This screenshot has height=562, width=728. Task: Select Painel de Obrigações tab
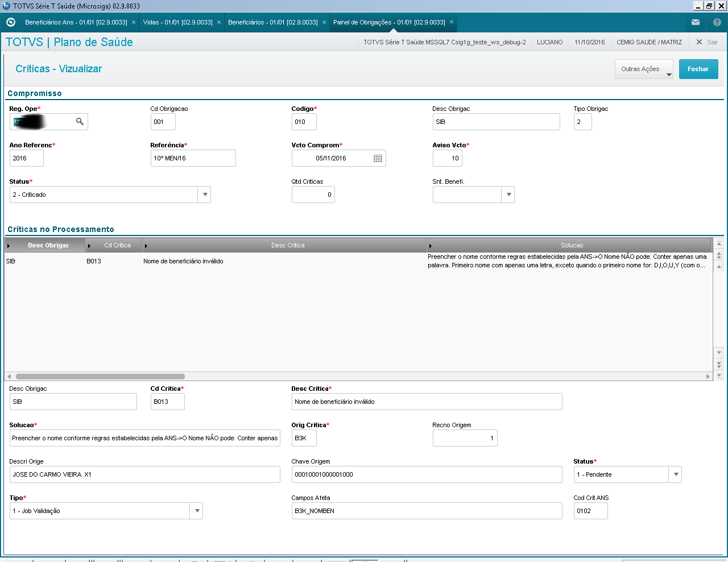[389, 22]
